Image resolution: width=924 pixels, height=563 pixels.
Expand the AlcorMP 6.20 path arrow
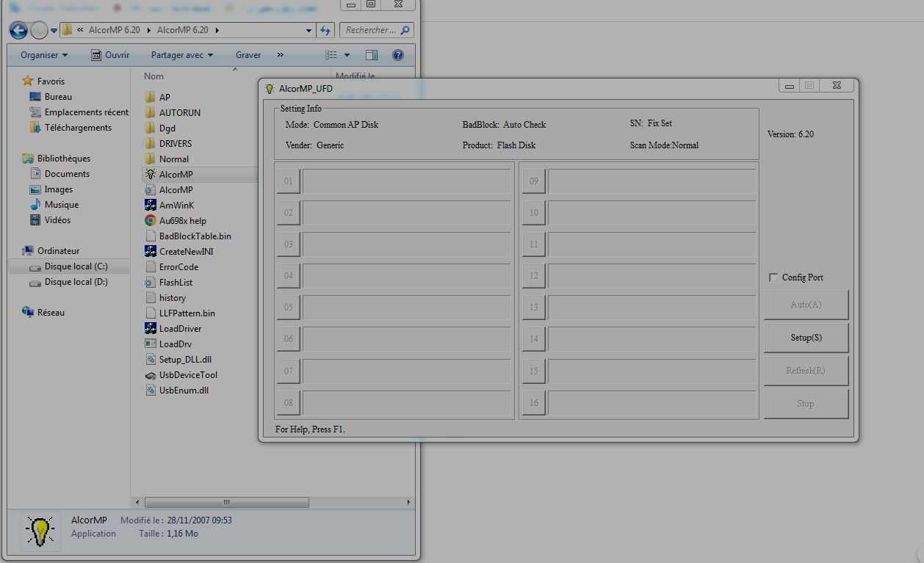pos(217,30)
